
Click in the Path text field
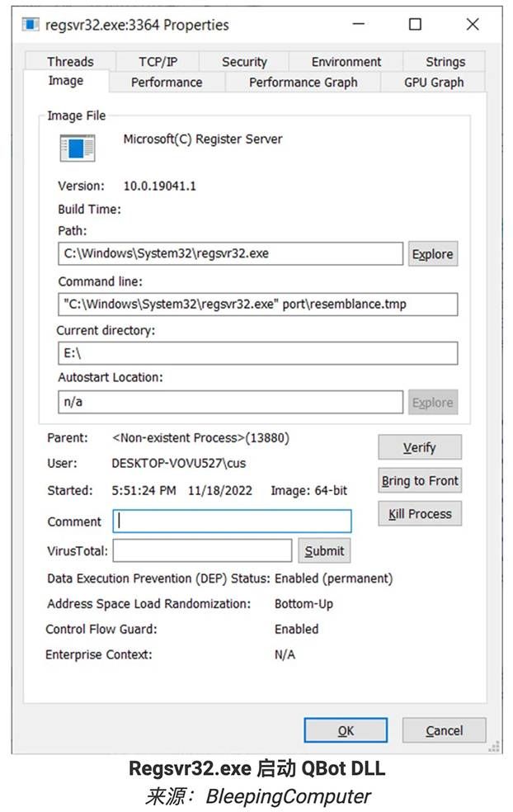tap(230, 254)
